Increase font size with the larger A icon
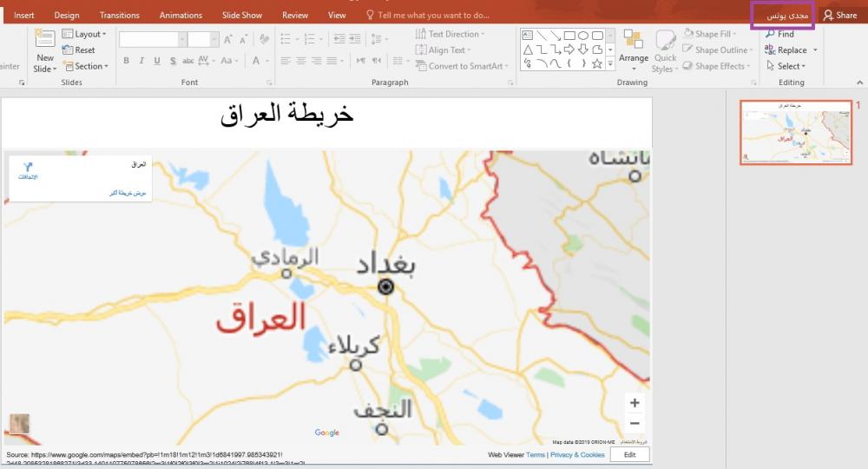The height and width of the screenshot is (469, 868). pyautogui.click(x=228, y=39)
